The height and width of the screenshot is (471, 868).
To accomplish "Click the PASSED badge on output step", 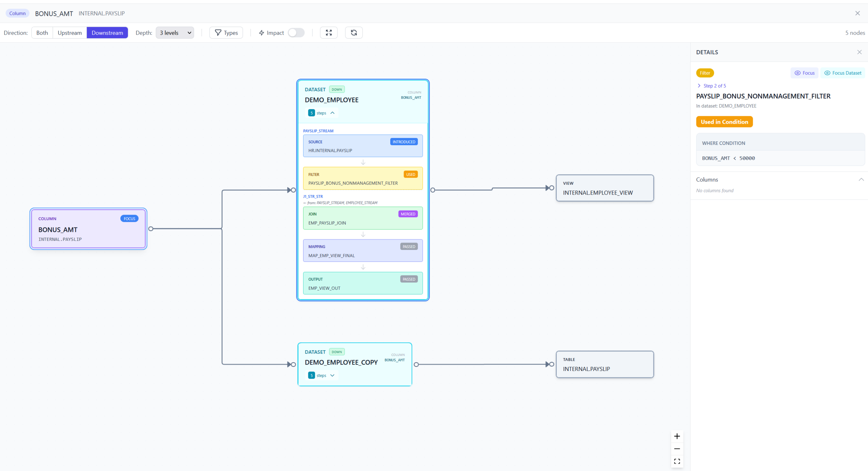I will click(x=409, y=279).
